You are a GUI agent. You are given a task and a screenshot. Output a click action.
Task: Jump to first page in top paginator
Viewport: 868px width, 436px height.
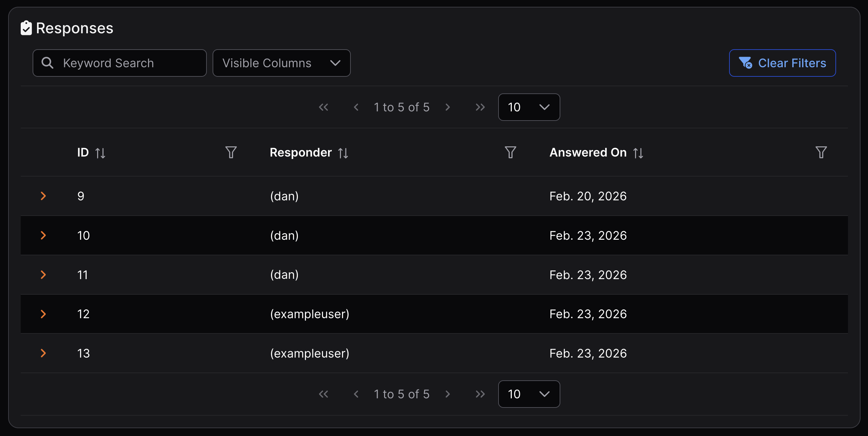point(324,107)
